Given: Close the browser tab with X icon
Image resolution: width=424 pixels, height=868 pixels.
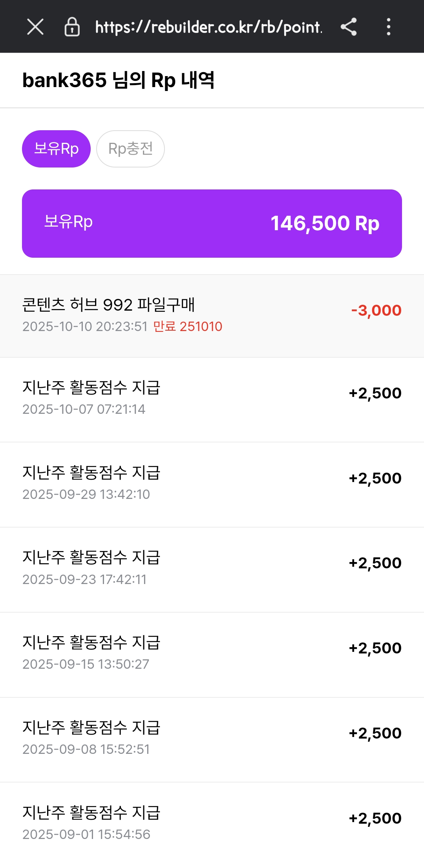Looking at the screenshot, I should tap(35, 27).
